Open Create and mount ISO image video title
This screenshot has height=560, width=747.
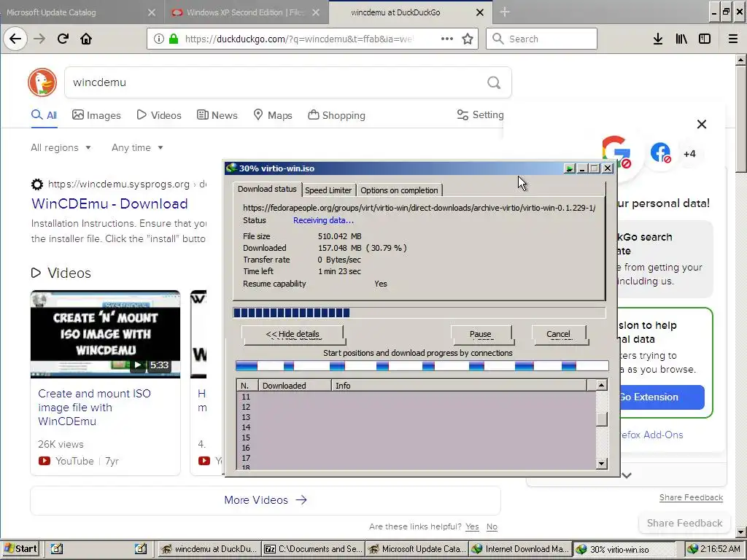(x=94, y=407)
